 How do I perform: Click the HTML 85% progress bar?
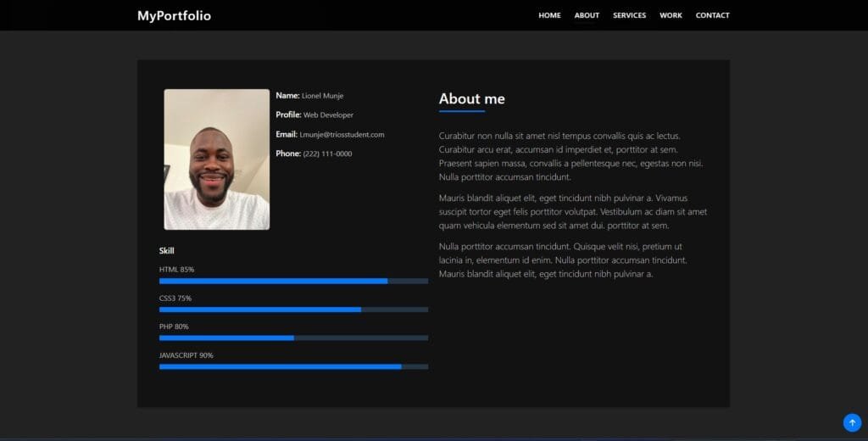pos(293,281)
